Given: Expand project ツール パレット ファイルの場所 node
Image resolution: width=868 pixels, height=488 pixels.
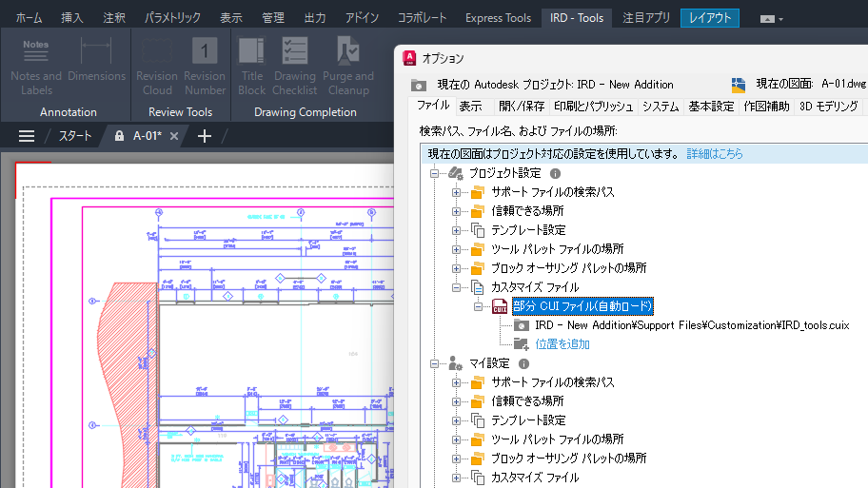Looking at the screenshot, I should coord(456,249).
